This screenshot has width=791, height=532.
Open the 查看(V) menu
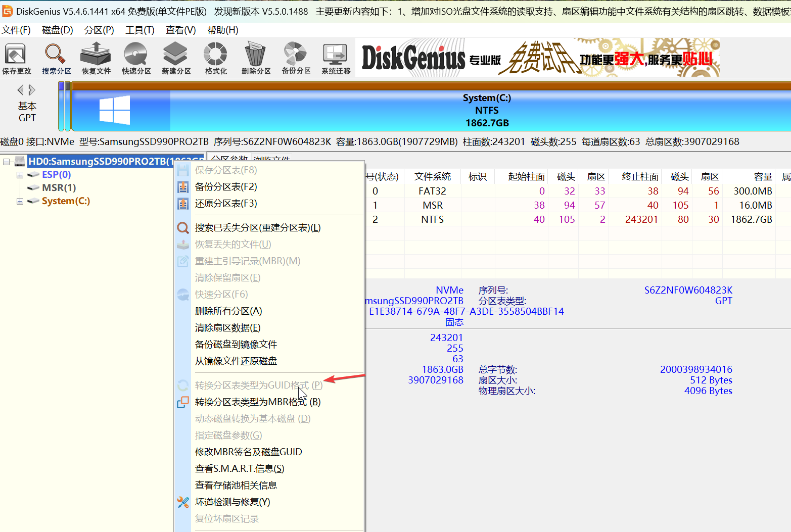(181, 30)
